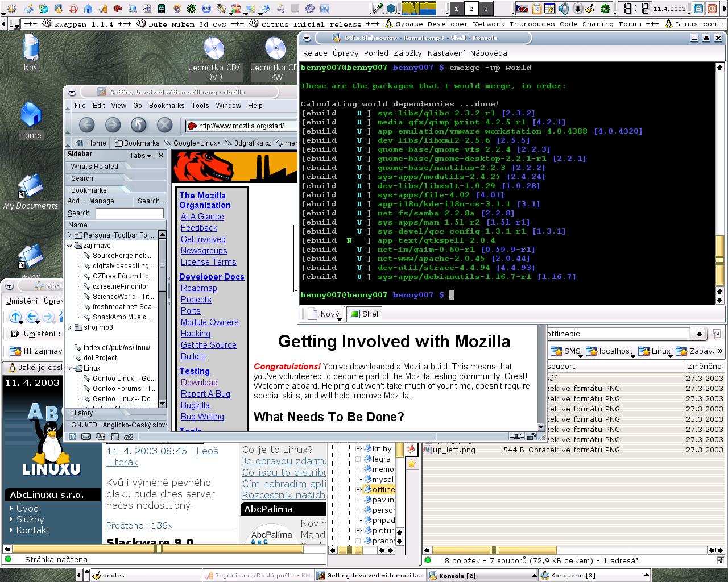Open the Tabs dropdown in Mozilla Sidebar
Image resolution: width=728 pixels, height=582 pixels.
point(140,155)
